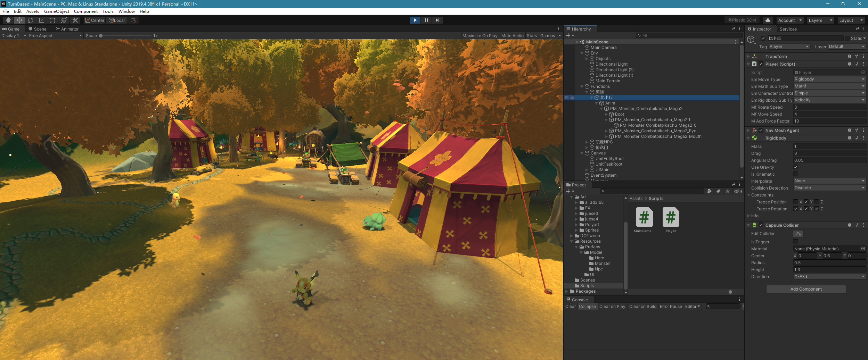Screen dimensions: 868x360
Task: Open the Layer dropdown showing Default
Action: (847, 47)
